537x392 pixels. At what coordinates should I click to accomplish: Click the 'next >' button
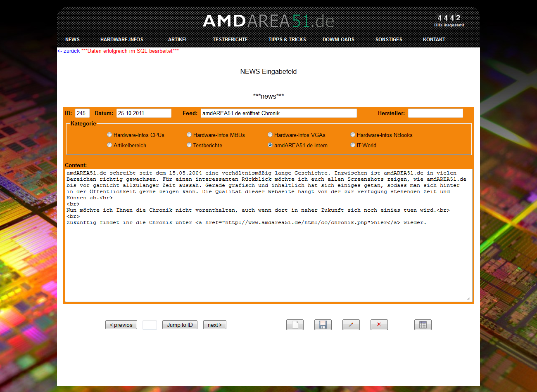[215, 325]
